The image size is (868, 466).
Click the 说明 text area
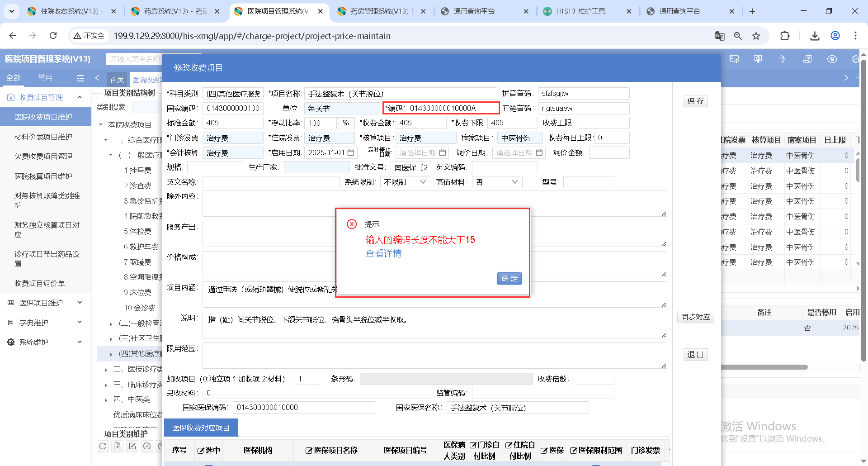tap(434, 325)
